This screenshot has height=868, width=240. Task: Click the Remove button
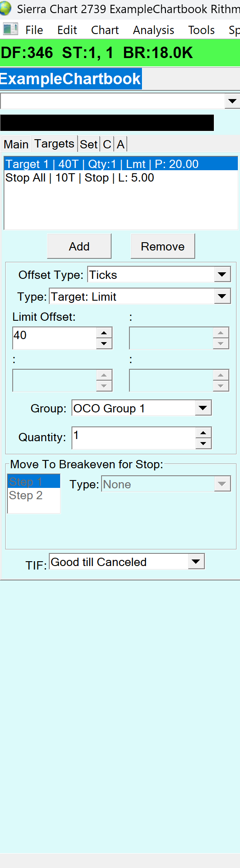coord(163,246)
